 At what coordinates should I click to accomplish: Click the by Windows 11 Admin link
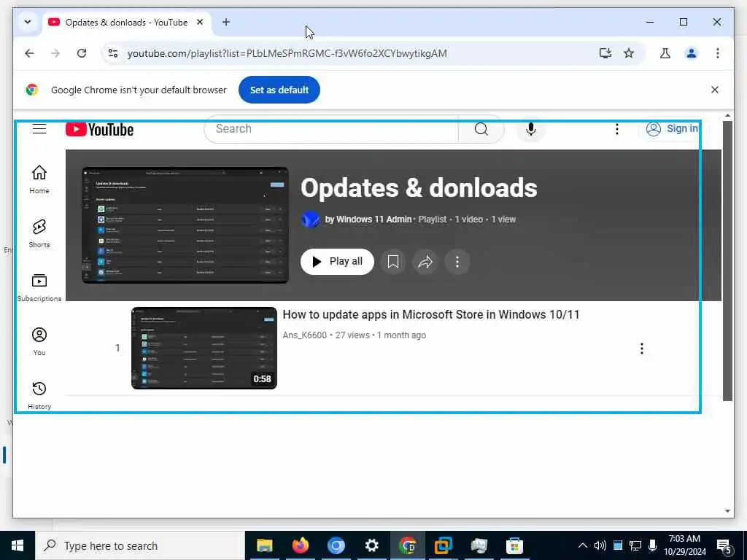[368, 219]
